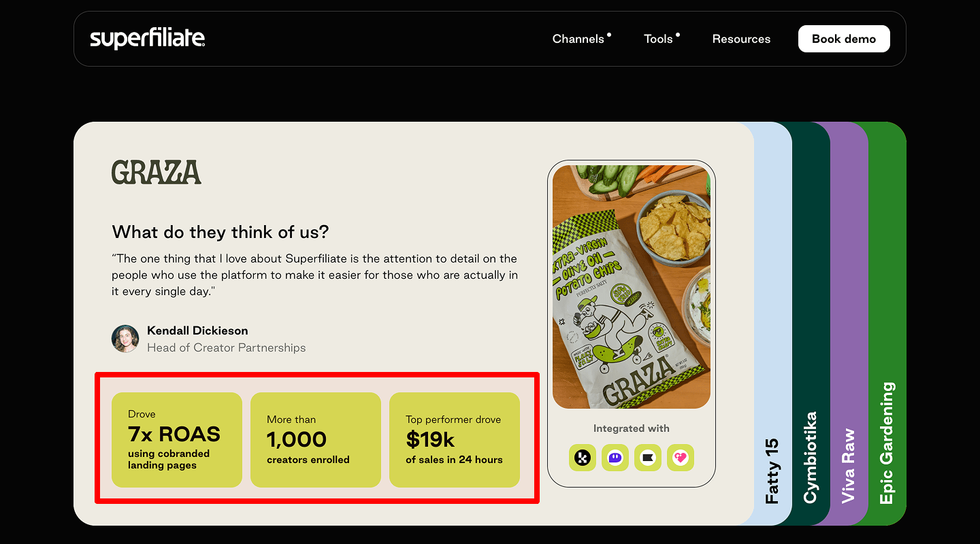Click the 7x ROAS stat card

pos(176,439)
